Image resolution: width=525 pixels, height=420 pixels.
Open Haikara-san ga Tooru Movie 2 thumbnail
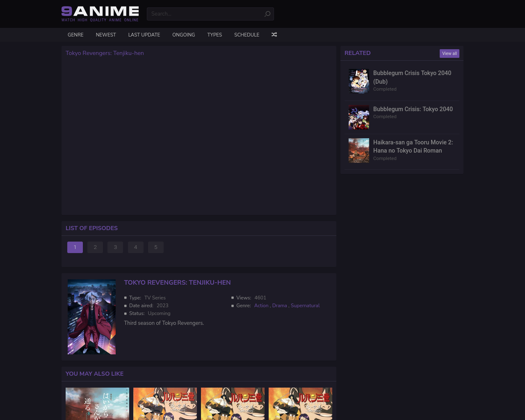pyautogui.click(x=359, y=151)
